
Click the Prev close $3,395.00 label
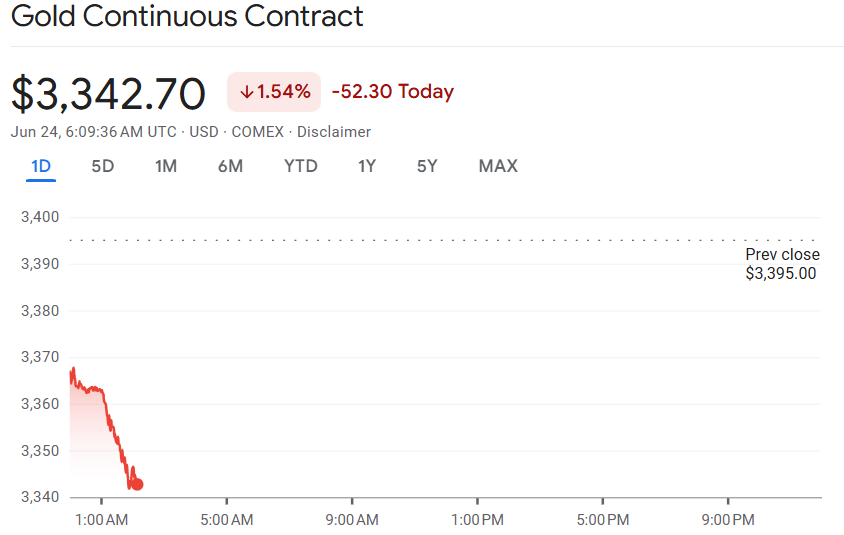tap(782, 264)
